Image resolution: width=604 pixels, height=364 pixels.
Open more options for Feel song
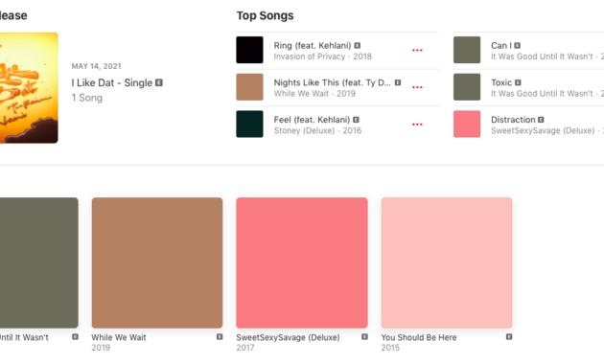coord(417,125)
